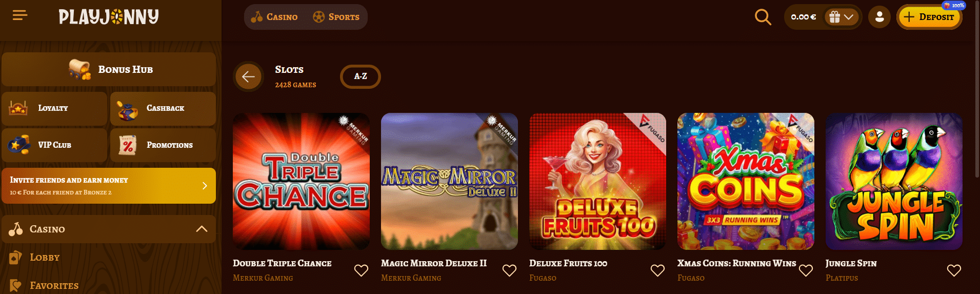Image resolution: width=980 pixels, height=294 pixels.
Task: Open the Loyalty crown icon tile
Action: coord(54,108)
